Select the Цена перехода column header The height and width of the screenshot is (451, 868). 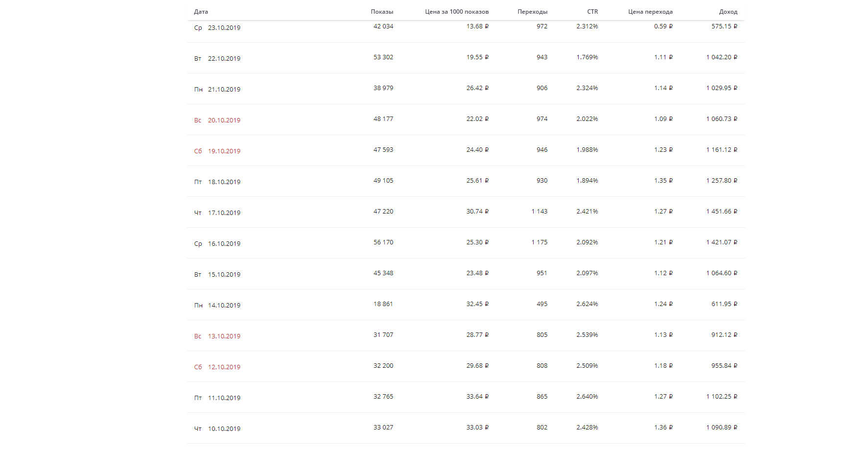click(x=650, y=12)
